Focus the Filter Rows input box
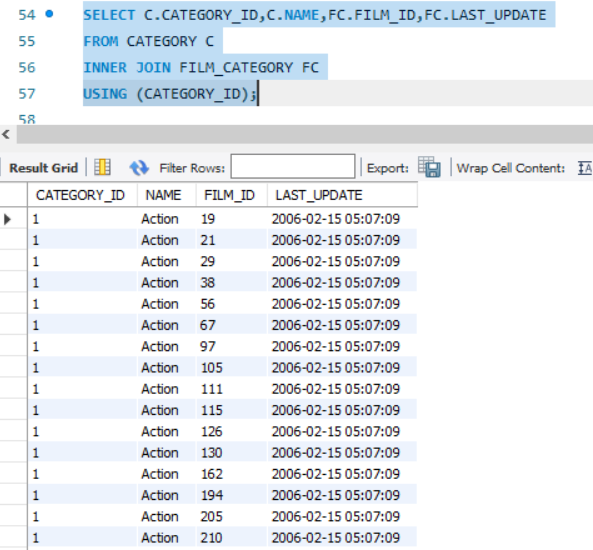 click(x=293, y=166)
